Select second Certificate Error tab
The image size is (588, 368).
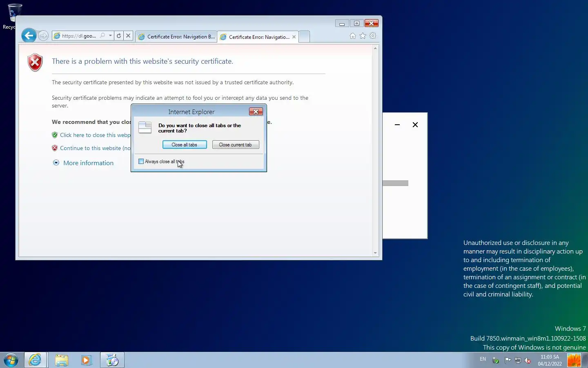coord(255,37)
